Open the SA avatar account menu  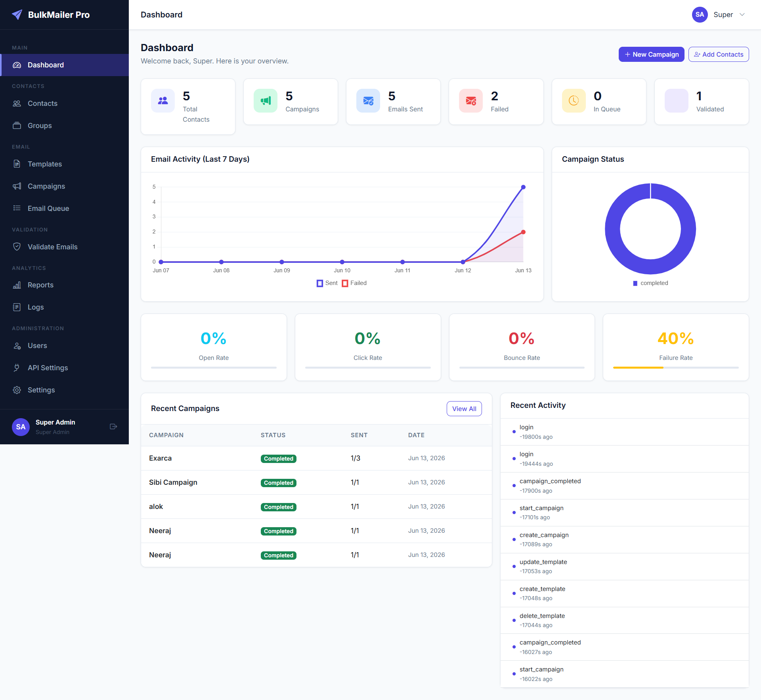point(700,15)
